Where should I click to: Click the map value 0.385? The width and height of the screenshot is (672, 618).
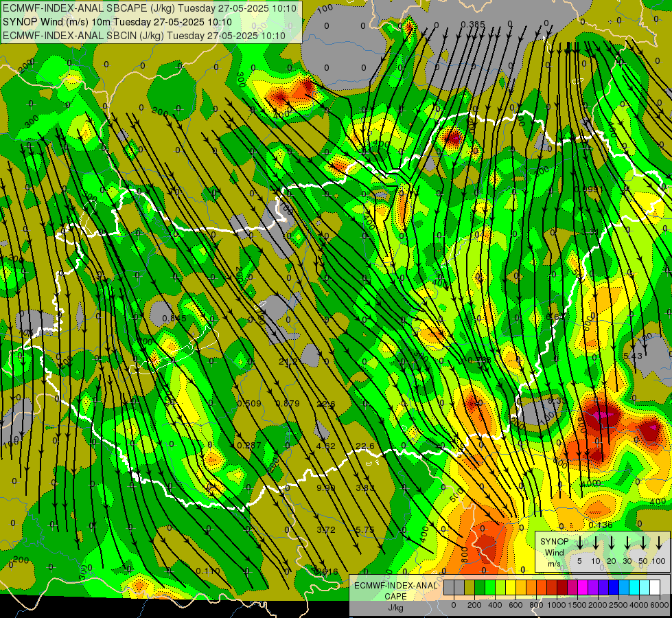pyautogui.click(x=473, y=25)
